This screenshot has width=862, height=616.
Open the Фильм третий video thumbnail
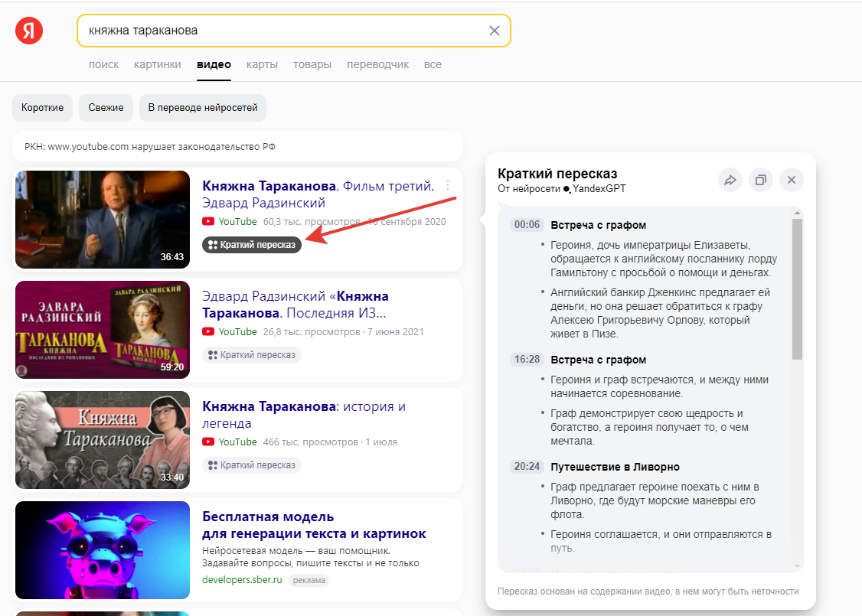pyautogui.click(x=103, y=220)
